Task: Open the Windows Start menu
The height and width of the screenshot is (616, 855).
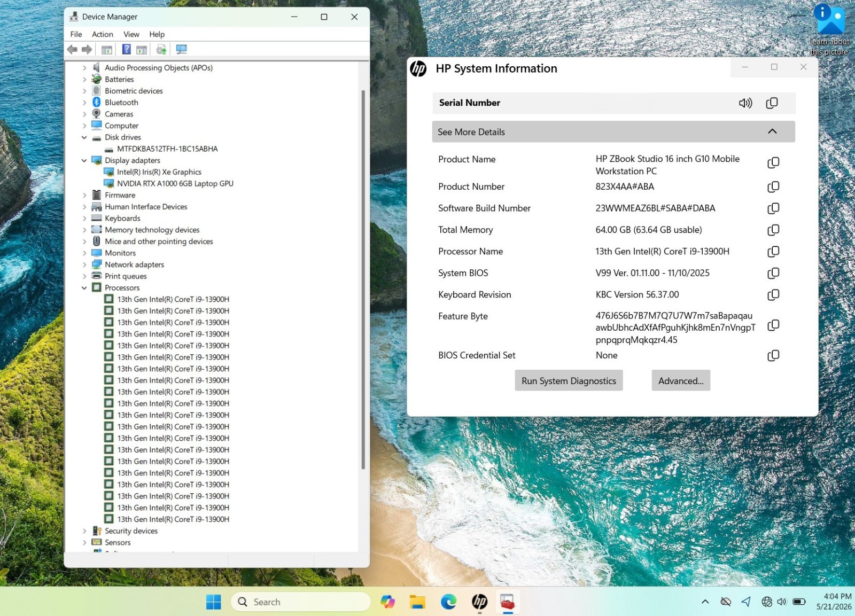Action: coord(214,602)
